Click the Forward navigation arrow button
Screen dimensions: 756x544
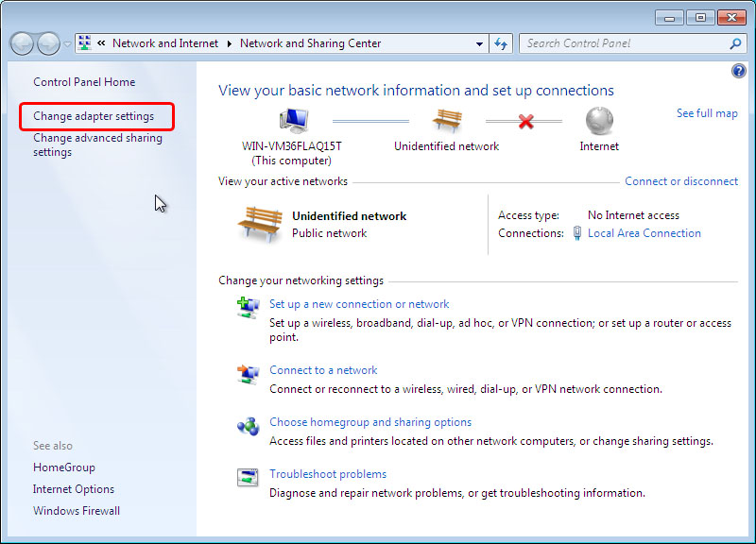tap(48, 43)
